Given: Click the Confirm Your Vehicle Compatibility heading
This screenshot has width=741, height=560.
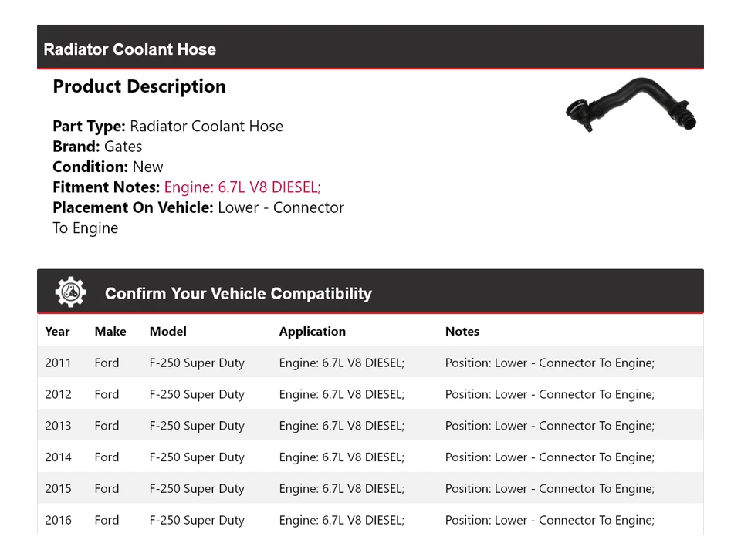Looking at the screenshot, I should (x=238, y=294).
